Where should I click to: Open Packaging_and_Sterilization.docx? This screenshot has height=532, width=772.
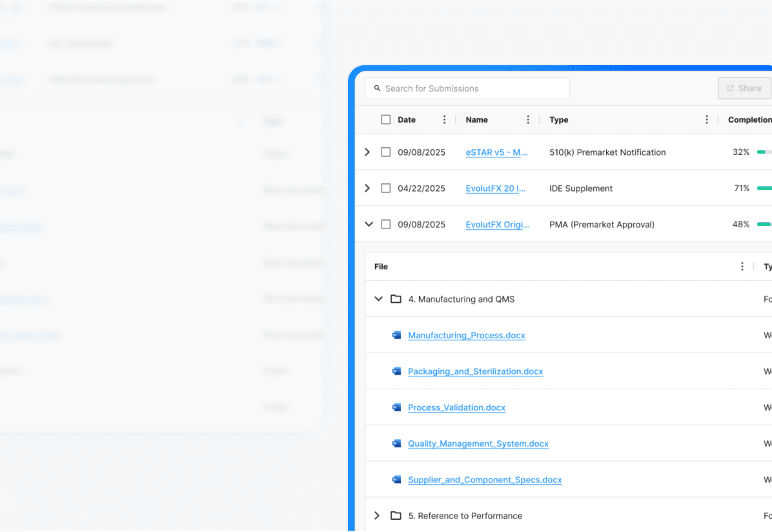pos(476,371)
